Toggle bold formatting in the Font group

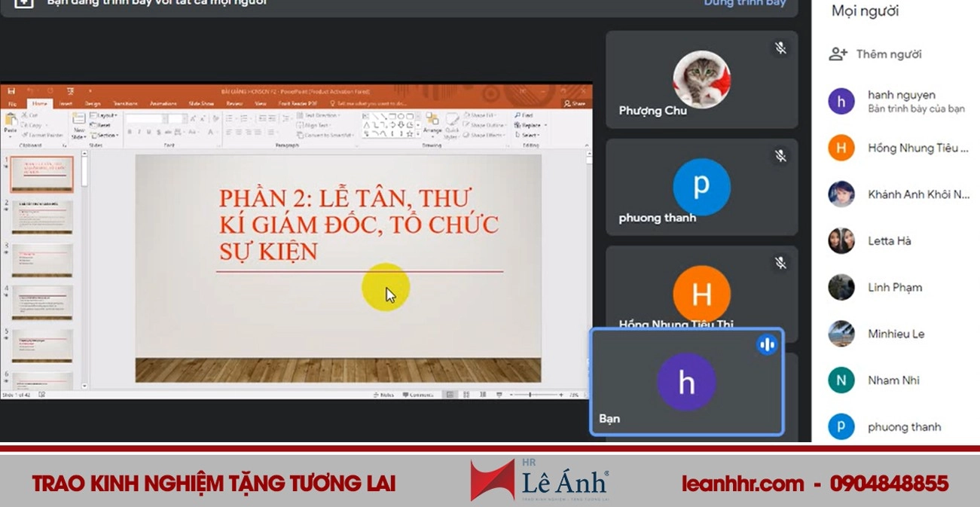pyautogui.click(x=130, y=130)
